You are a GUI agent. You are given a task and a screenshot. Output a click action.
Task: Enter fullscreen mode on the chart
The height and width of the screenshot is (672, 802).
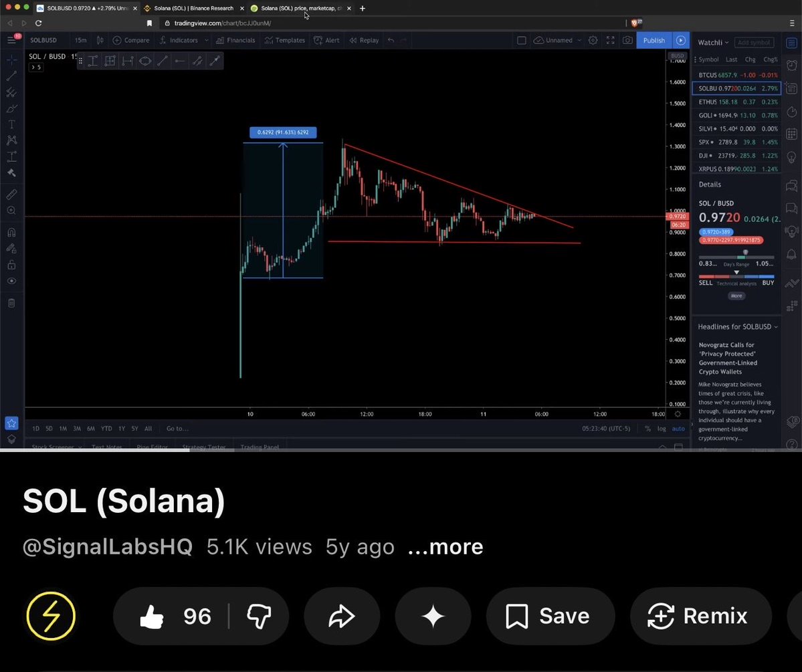pyautogui.click(x=610, y=40)
